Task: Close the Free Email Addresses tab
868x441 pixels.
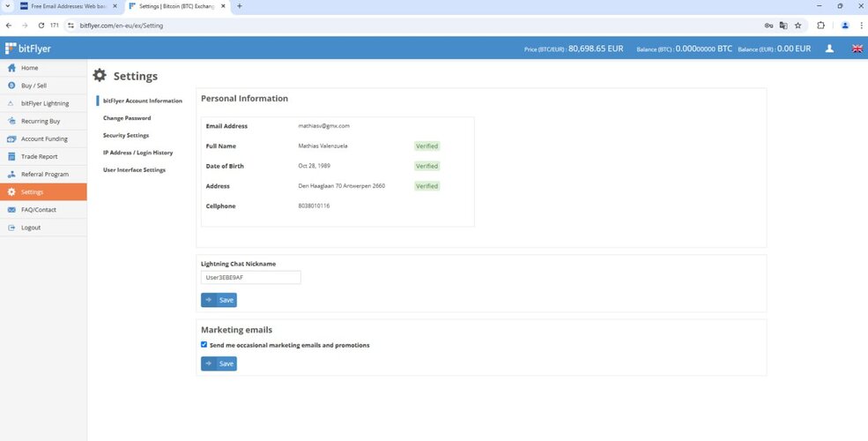Action: pyautogui.click(x=115, y=6)
